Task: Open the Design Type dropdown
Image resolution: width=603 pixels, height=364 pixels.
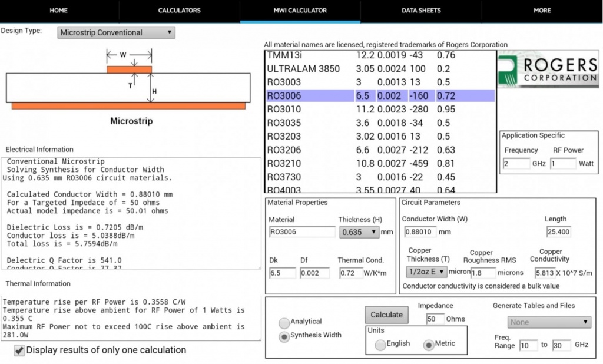Action: (117, 32)
